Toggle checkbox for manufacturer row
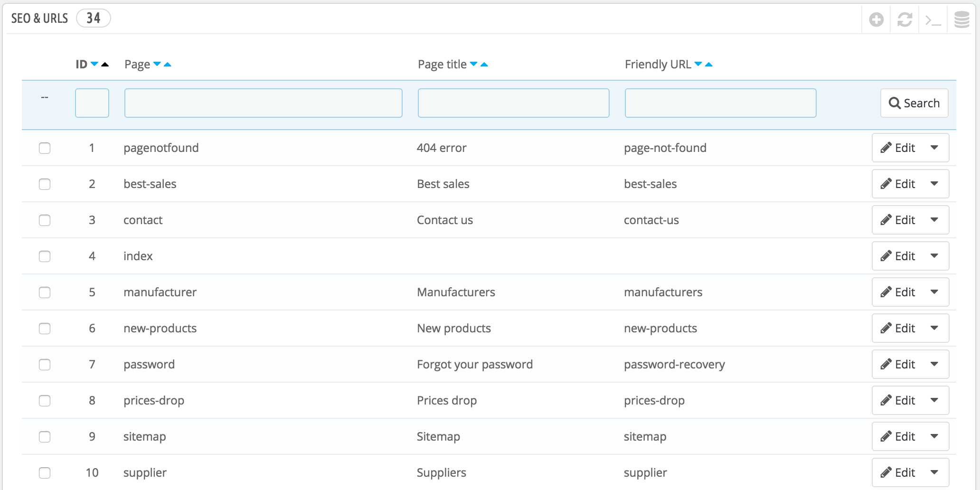Screen dimensions: 980x490 (45, 292)
